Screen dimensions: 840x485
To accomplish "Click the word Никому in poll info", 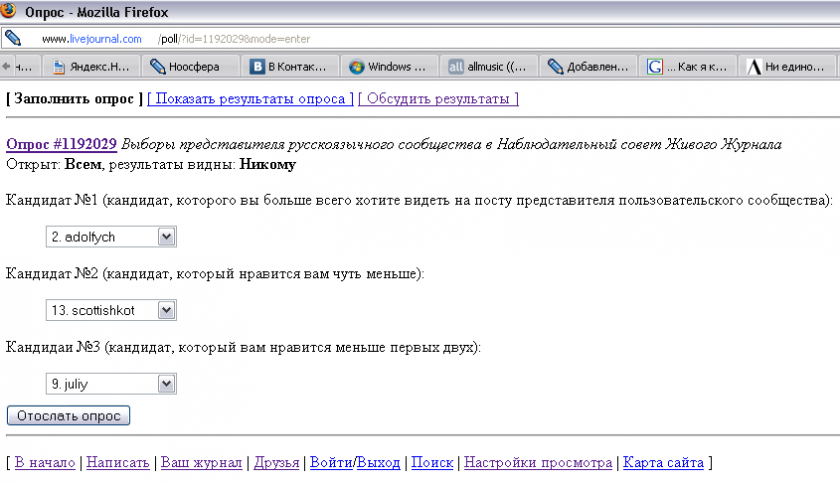I will coord(267,164).
